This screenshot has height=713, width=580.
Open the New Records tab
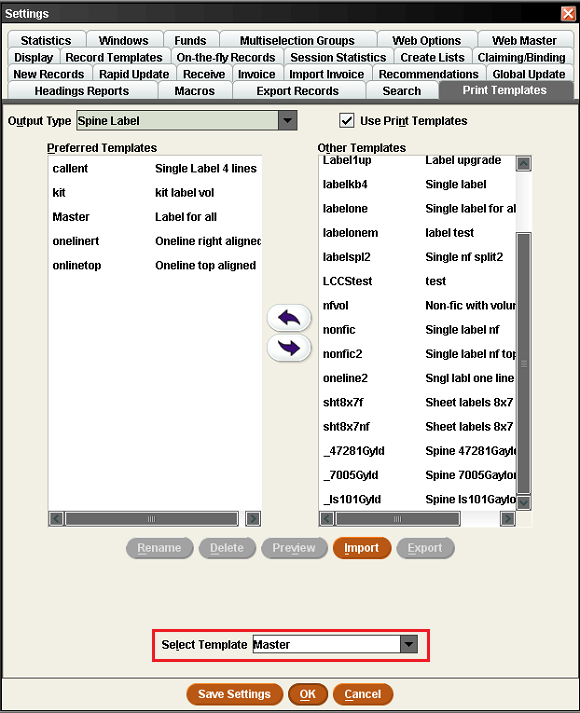(49, 74)
